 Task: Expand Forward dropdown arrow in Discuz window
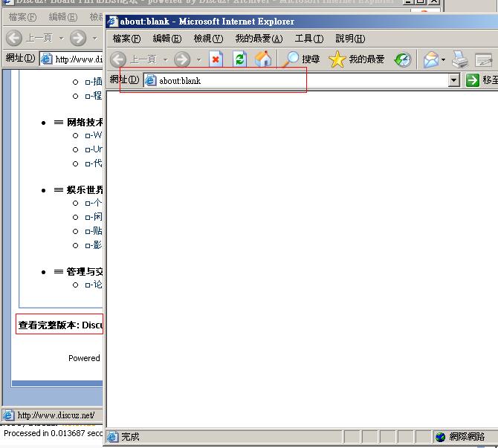94,38
